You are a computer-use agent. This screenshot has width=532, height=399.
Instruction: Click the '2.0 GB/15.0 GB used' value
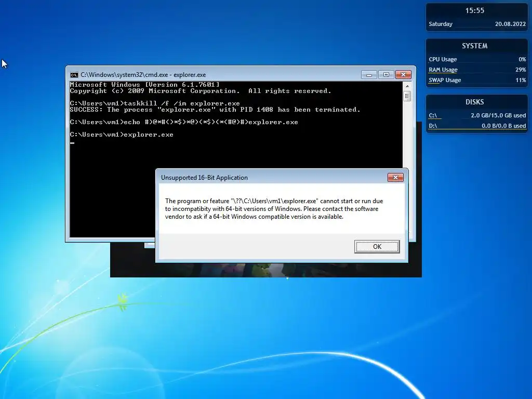point(498,115)
